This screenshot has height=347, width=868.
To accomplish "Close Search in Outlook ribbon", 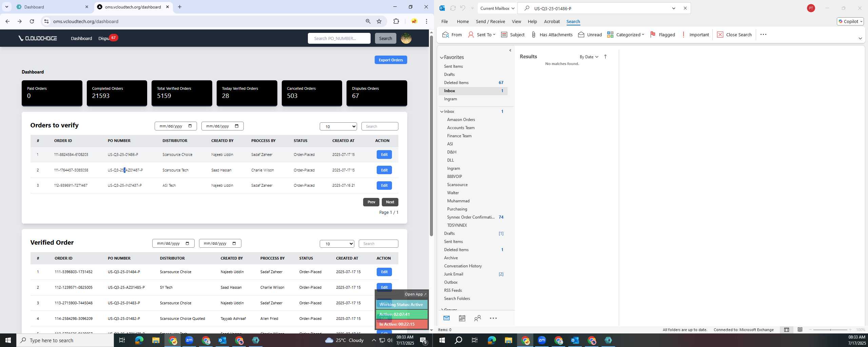I will coord(734,35).
